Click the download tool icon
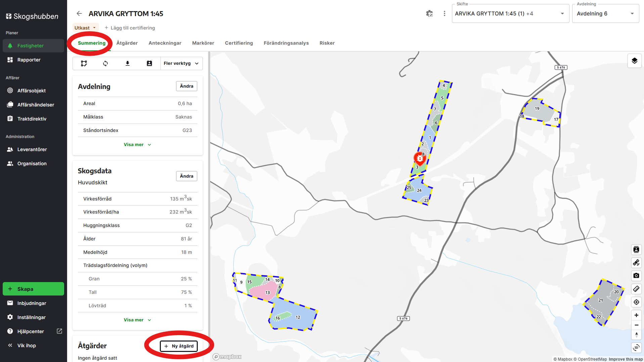The width and height of the screenshot is (644, 362). tap(128, 63)
